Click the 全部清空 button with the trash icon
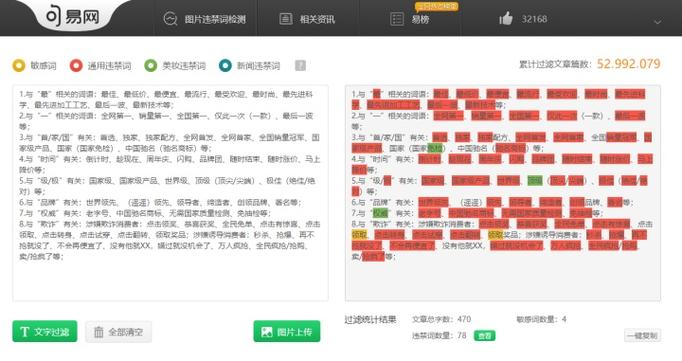The image size is (682, 361). 118,332
